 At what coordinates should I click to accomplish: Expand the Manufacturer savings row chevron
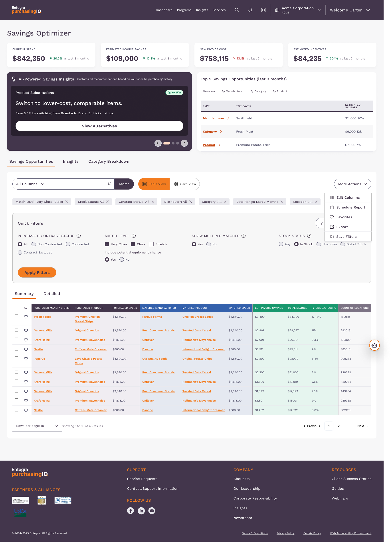point(228,118)
